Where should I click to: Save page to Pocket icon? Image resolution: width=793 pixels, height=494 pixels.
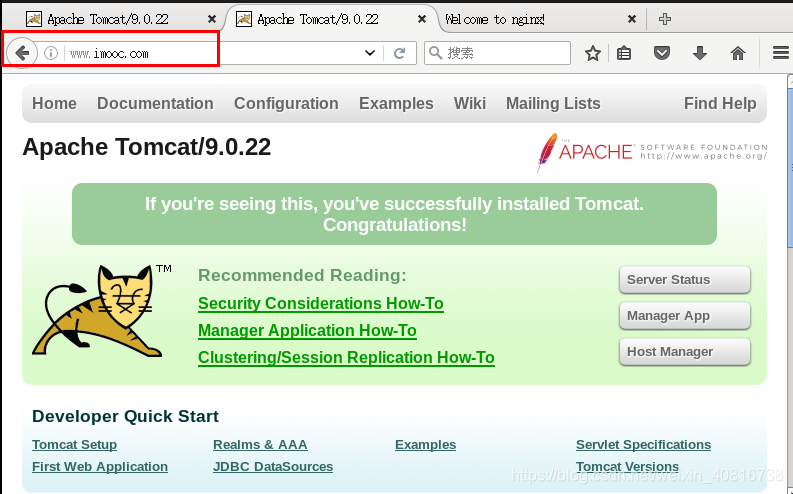point(662,53)
